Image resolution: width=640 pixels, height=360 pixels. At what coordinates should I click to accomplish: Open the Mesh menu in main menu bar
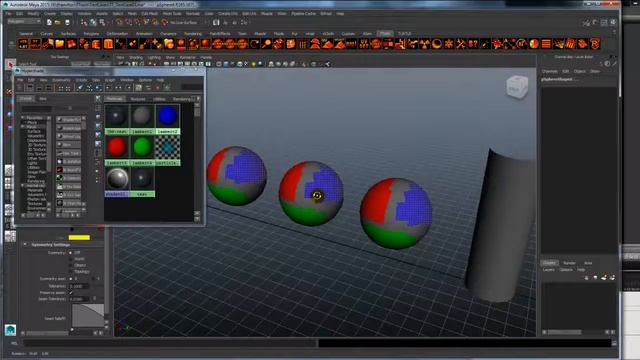point(132,13)
